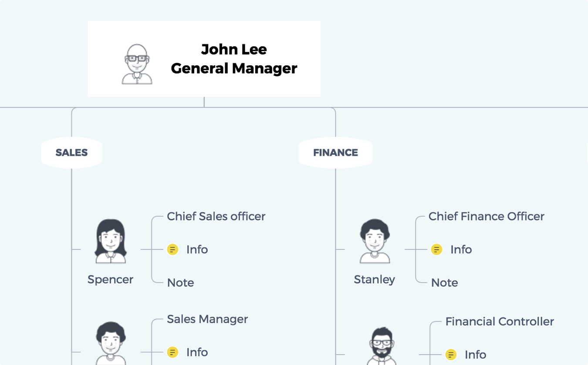Select the FINANCE department node

[335, 153]
